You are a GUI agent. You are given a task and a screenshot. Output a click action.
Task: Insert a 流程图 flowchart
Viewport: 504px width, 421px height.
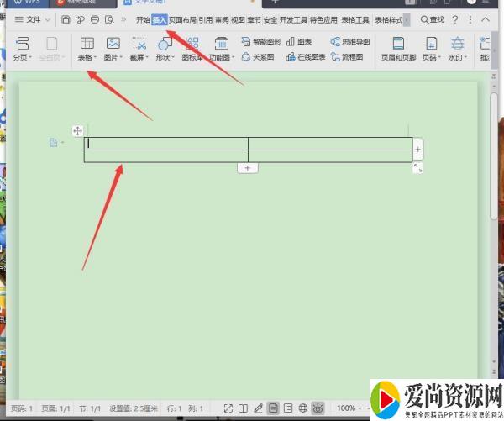pos(347,57)
